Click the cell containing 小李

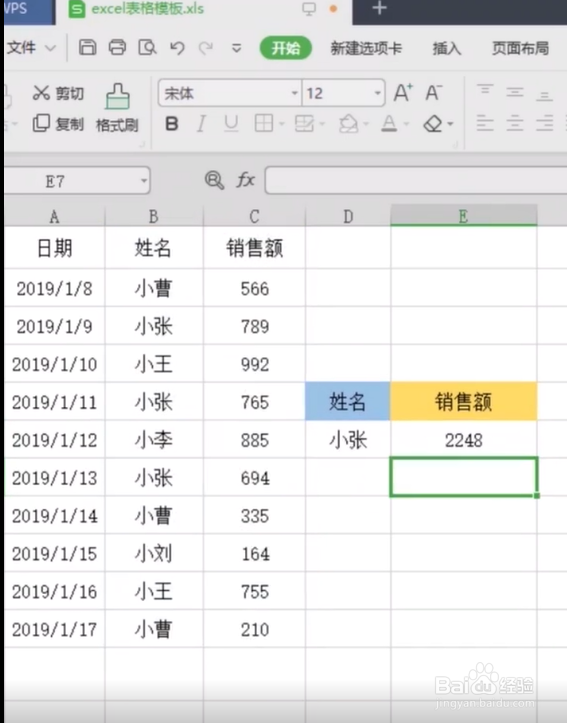pyautogui.click(x=154, y=440)
